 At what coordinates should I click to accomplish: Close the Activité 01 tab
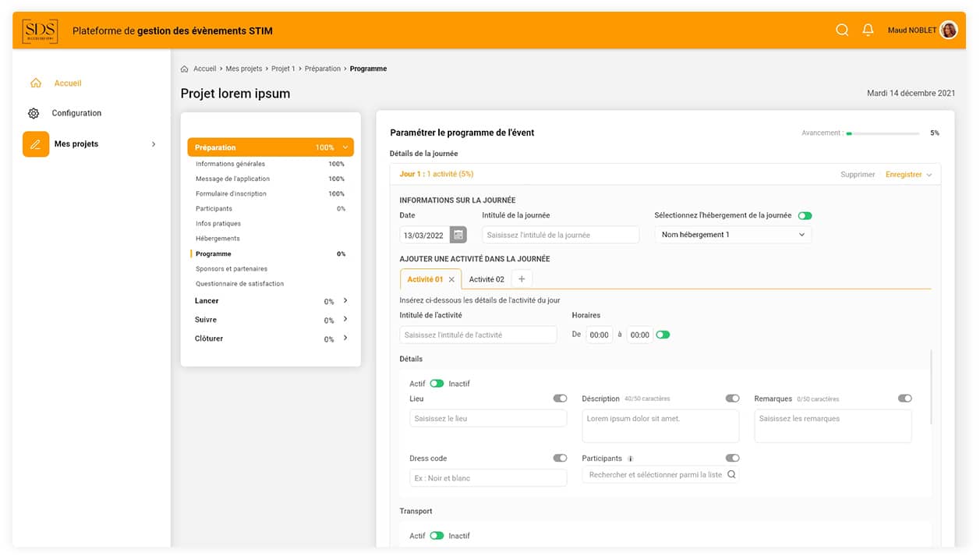(451, 280)
